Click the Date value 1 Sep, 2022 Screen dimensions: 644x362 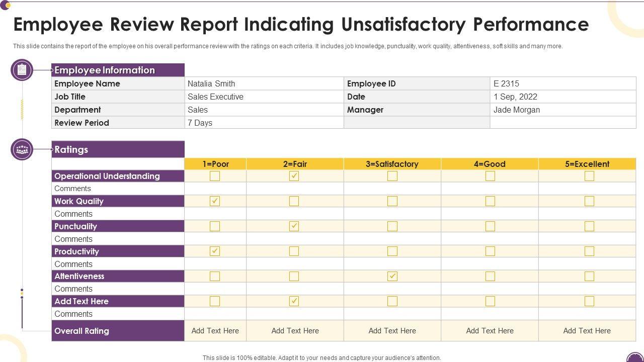click(515, 97)
